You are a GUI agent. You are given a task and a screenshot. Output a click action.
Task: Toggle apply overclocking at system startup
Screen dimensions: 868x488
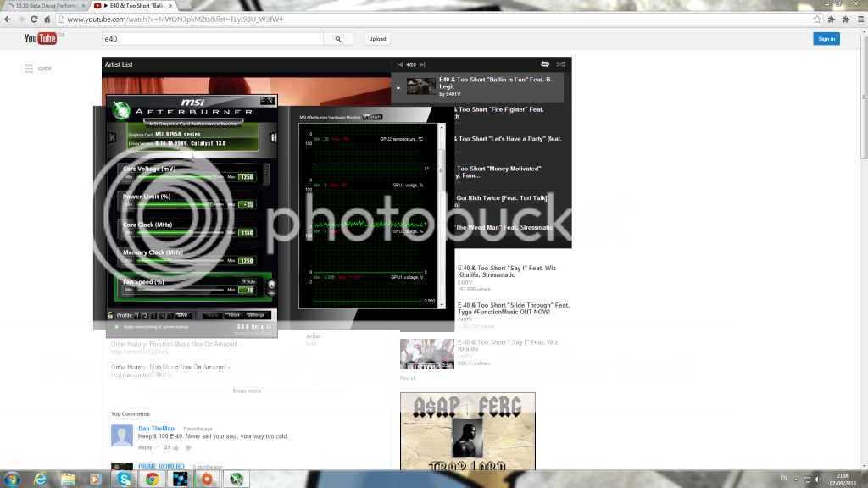[116, 326]
